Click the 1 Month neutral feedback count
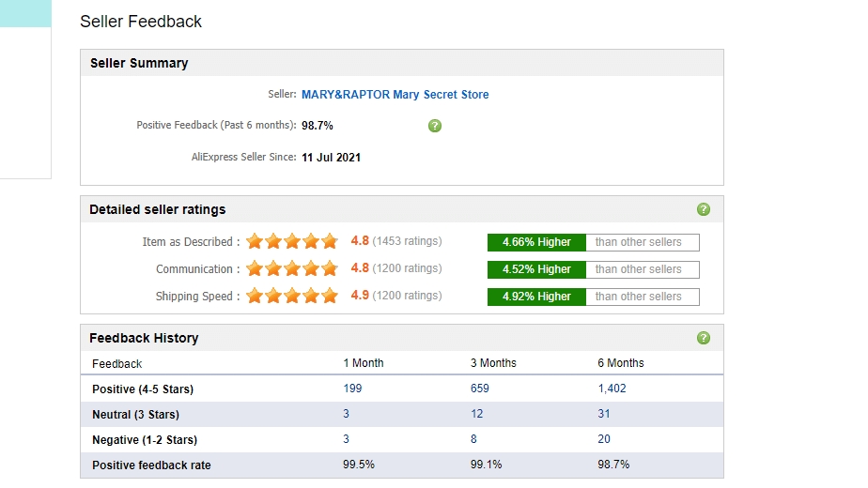 pyautogui.click(x=347, y=414)
